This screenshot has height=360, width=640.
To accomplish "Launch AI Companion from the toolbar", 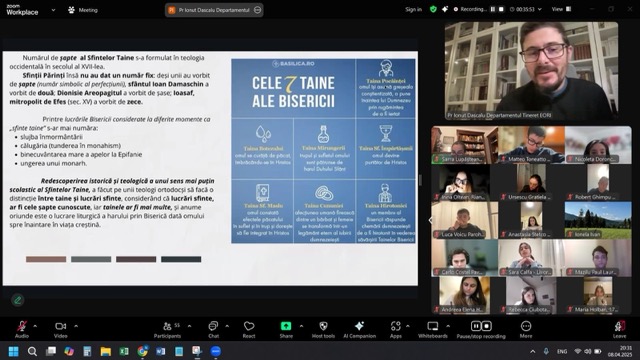I will 359,329.
